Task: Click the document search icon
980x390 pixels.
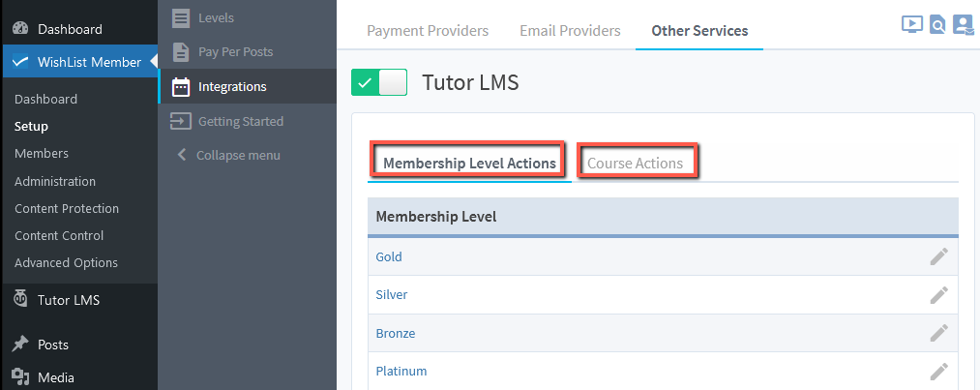Action: 936,25
